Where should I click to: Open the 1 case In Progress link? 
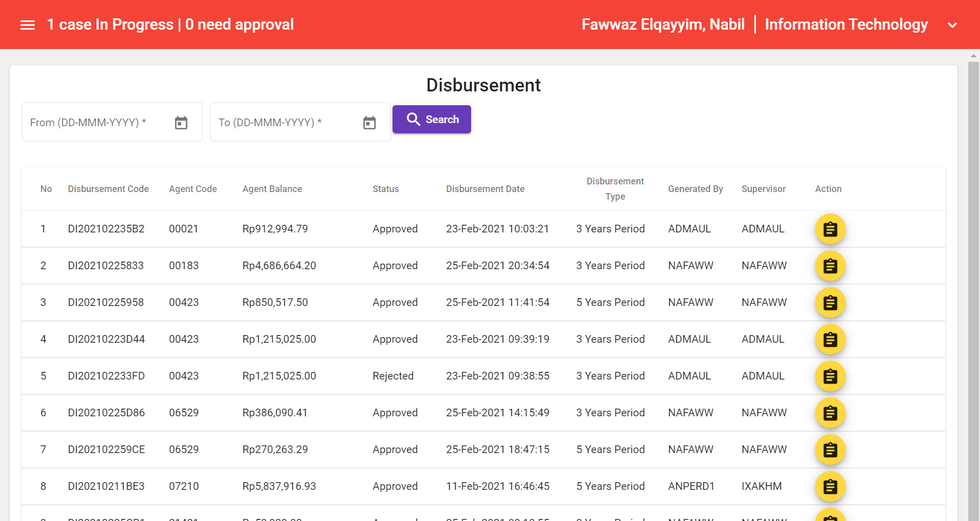(x=109, y=24)
